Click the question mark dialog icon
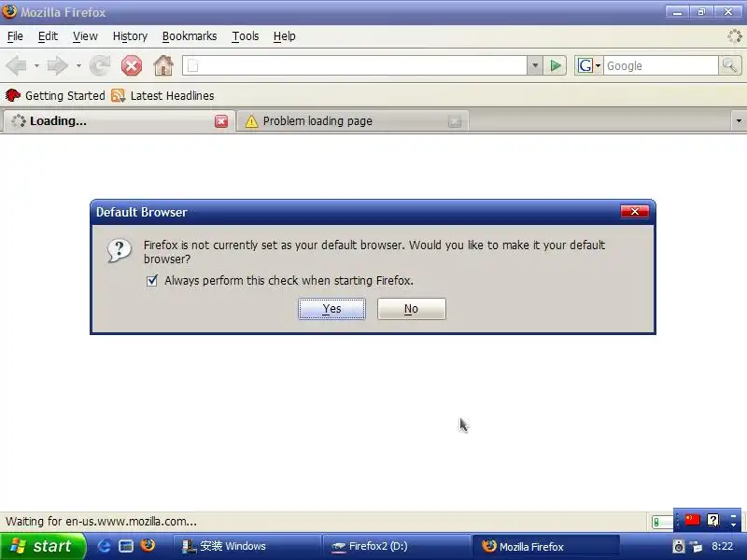Screen dimensions: 747x560 (120, 250)
